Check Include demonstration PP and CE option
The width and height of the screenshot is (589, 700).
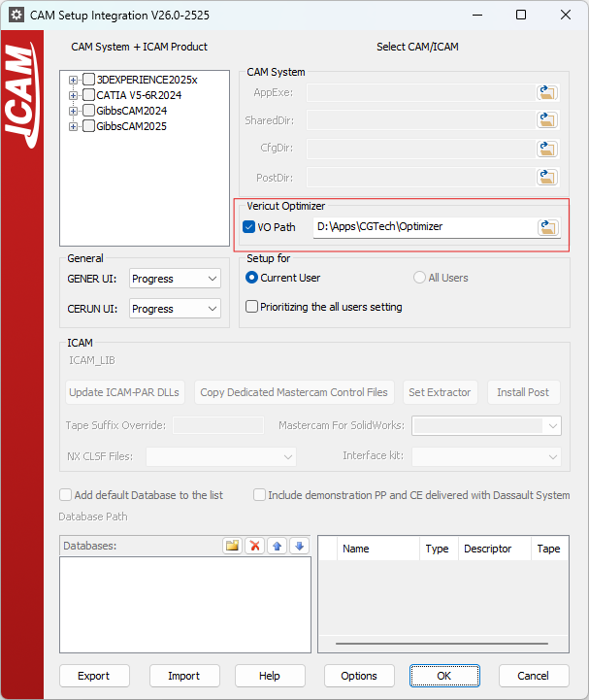[259, 495]
